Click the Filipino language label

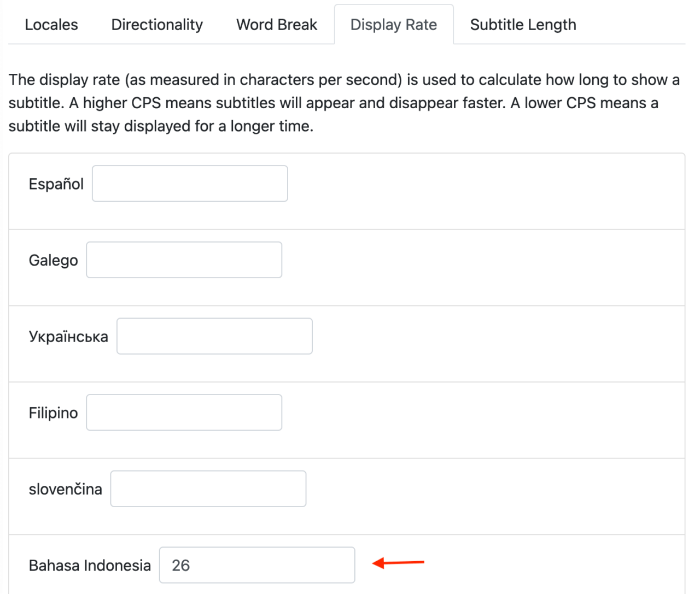53,413
